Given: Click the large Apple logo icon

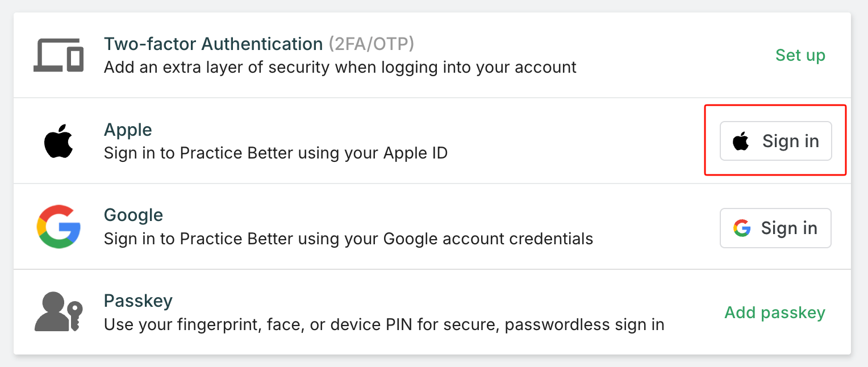Looking at the screenshot, I should click(x=59, y=141).
